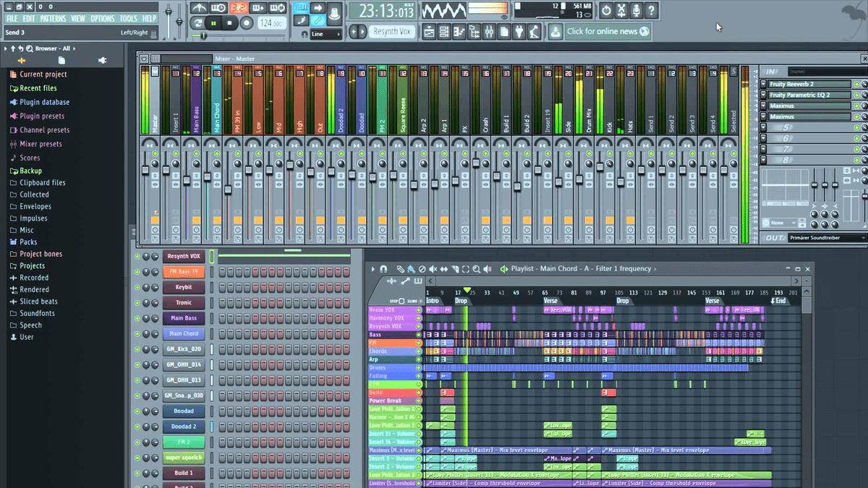Disable Fruity Parametric EQ 2 effect slot
Image resolution: width=868 pixels, height=488 pixels.
856,95
